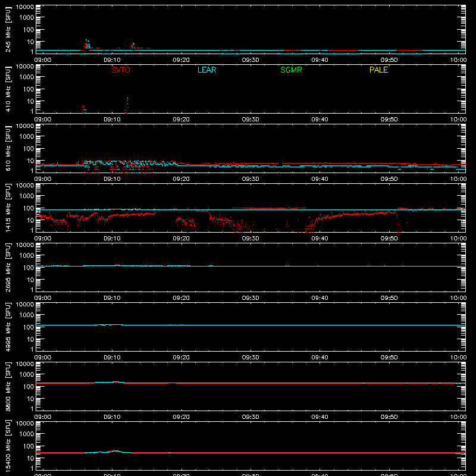Click 09:30 time label below 1415 MHz panel

[250, 239]
